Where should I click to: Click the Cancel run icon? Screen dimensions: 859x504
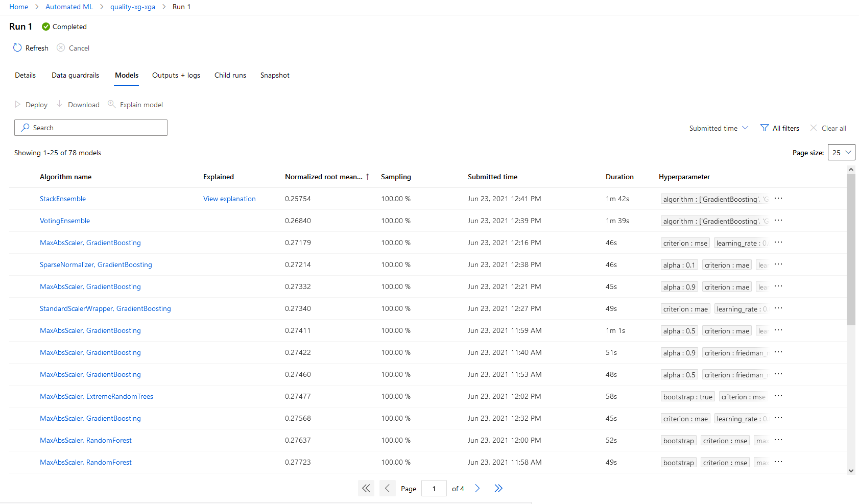click(61, 47)
